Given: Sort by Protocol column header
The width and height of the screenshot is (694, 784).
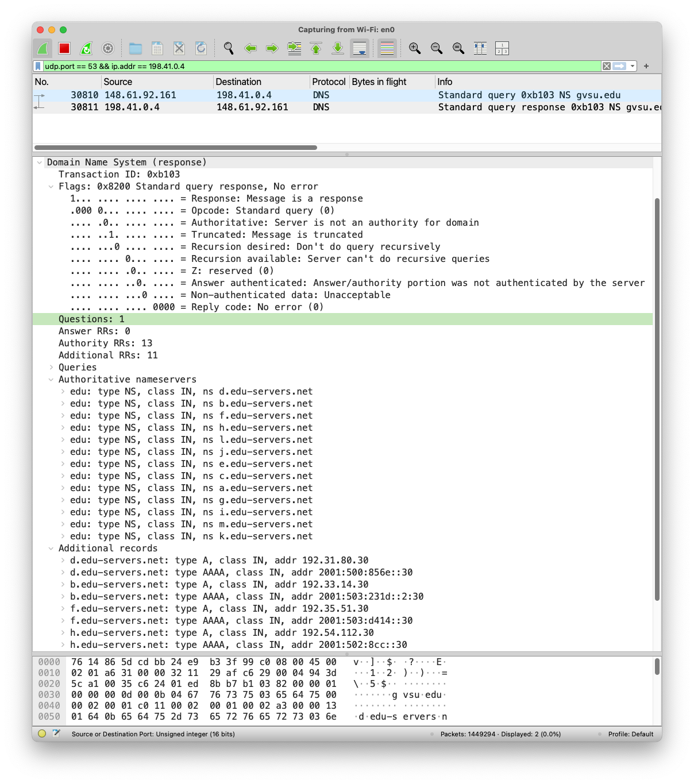Looking at the screenshot, I should click(329, 82).
